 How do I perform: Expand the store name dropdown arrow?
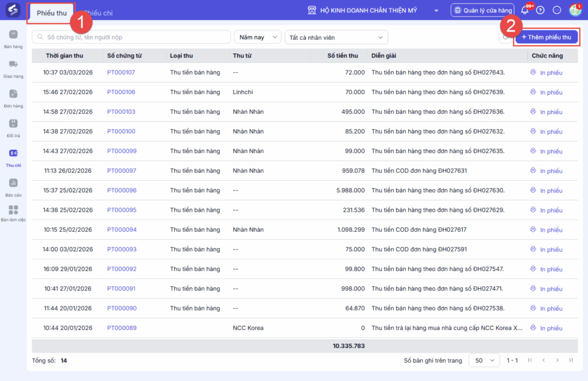pos(436,11)
